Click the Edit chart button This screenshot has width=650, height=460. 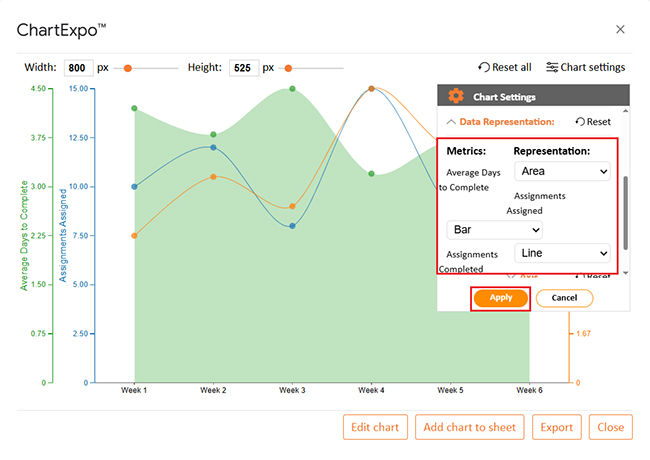click(x=375, y=427)
